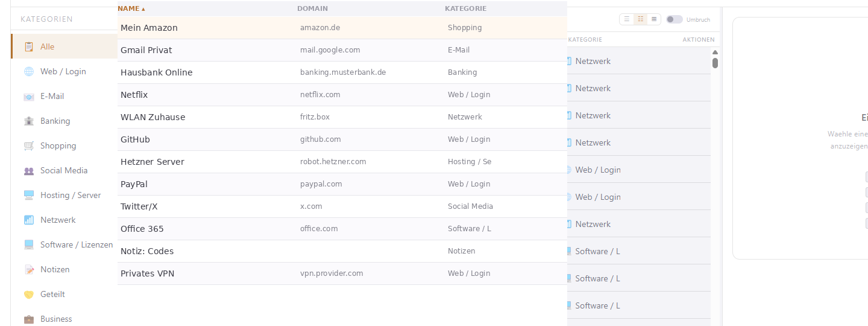Image resolution: width=868 pixels, height=326 pixels.
Task: Open the Business category
Action: (55, 319)
